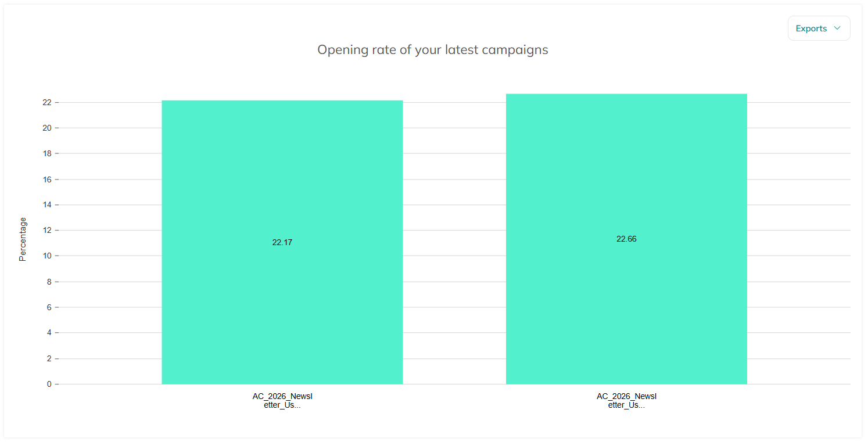Click the 22.66 value label
The image size is (868, 442).
(626, 239)
